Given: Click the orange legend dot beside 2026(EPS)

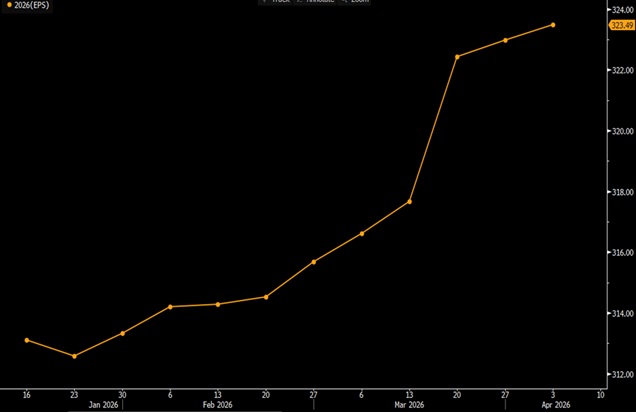Looking at the screenshot, I should (8, 6).
